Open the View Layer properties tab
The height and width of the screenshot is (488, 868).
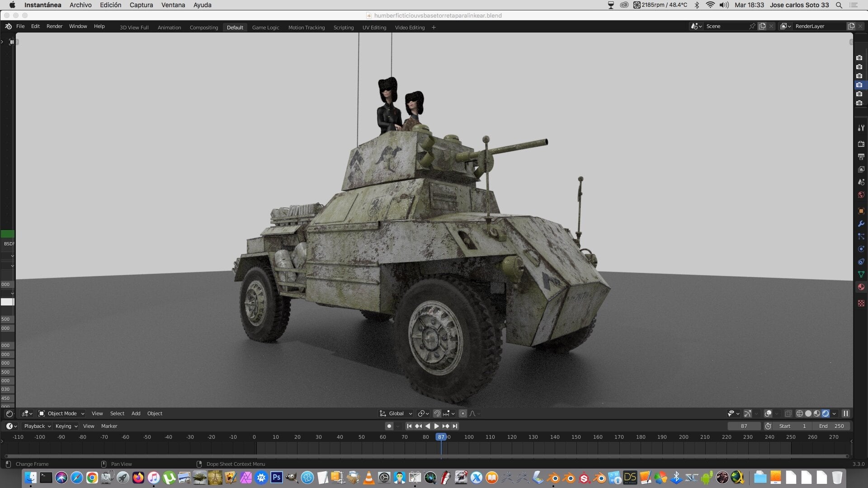pyautogui.click(x=861, y=169)
